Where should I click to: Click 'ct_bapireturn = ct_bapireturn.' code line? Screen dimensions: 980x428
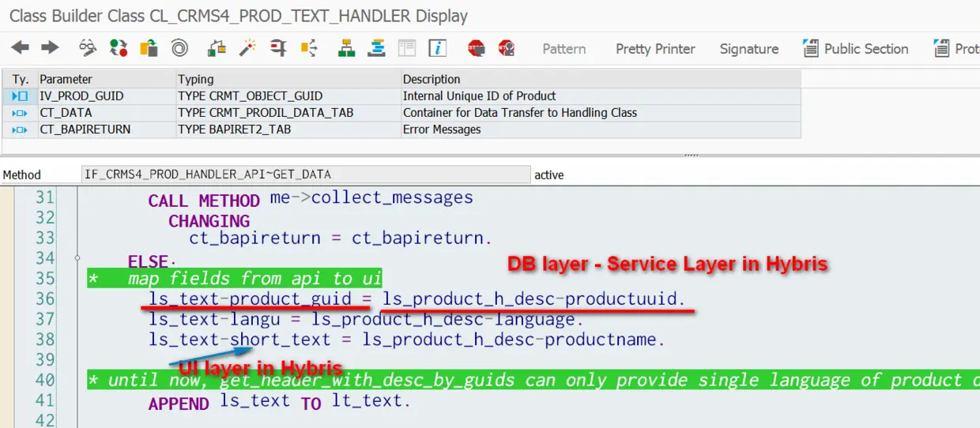click(x=341, y=238)
